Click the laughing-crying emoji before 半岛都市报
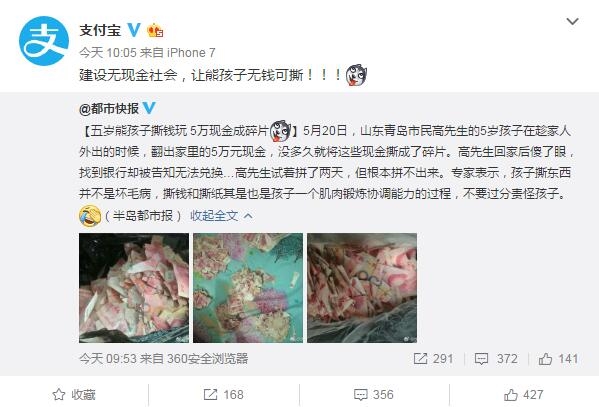The image size is (599, 407). pyautogui.click(x=90, y=216)
